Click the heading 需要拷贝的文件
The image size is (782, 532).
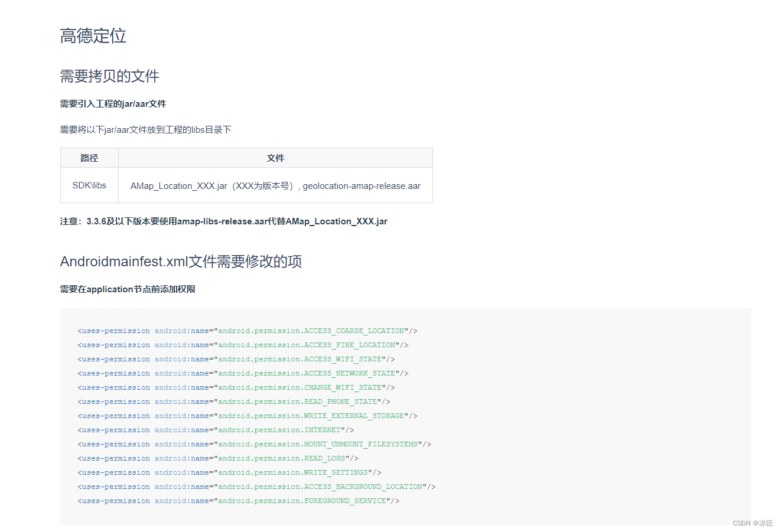pyautogui.click(x=109, y=76)
